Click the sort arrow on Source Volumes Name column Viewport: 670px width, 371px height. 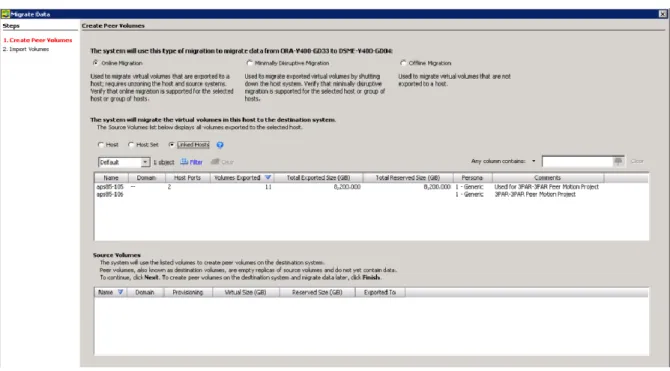click(x=120, y=292)
